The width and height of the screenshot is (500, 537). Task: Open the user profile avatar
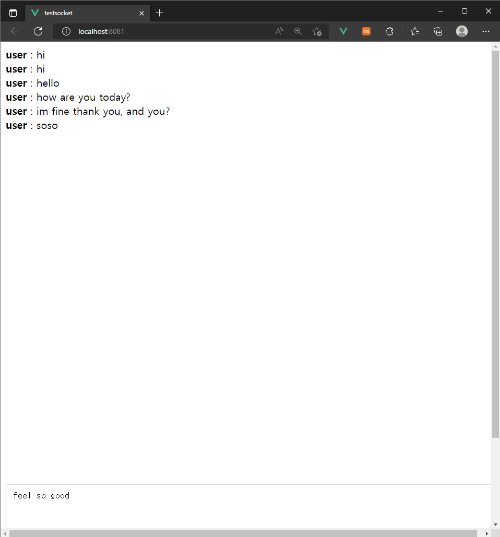coord(462,32)
